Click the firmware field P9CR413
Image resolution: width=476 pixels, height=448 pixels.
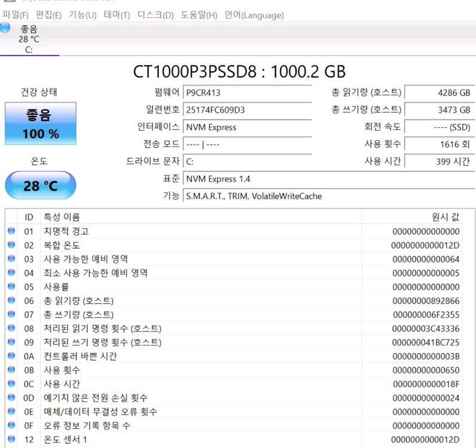[248, 93]
